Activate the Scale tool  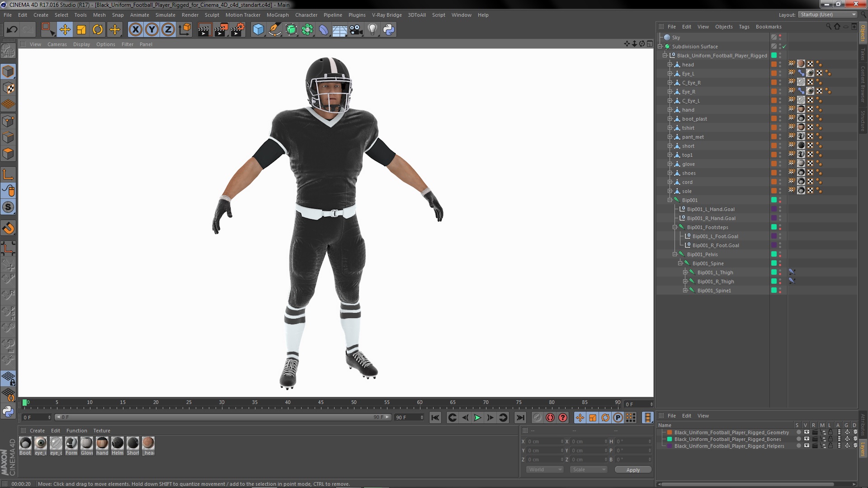point(81,30)
